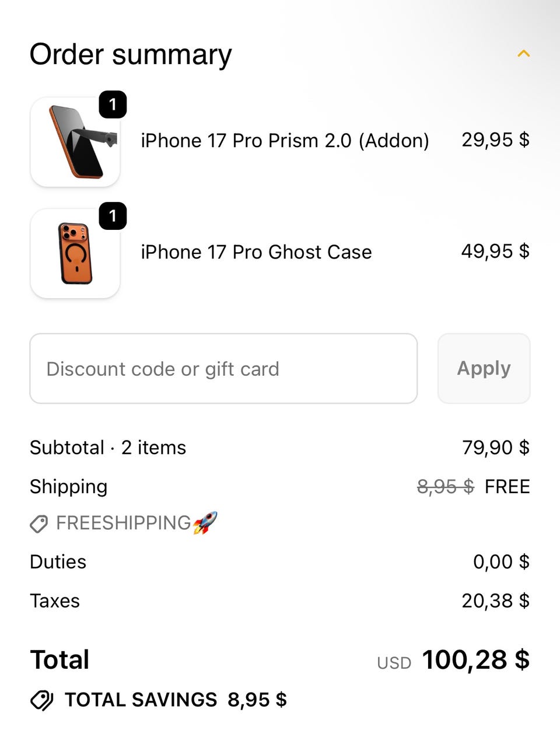Click the struck-through 8,95 $ shipping price
Screen dimensions: 560x737
click(445, 487)
